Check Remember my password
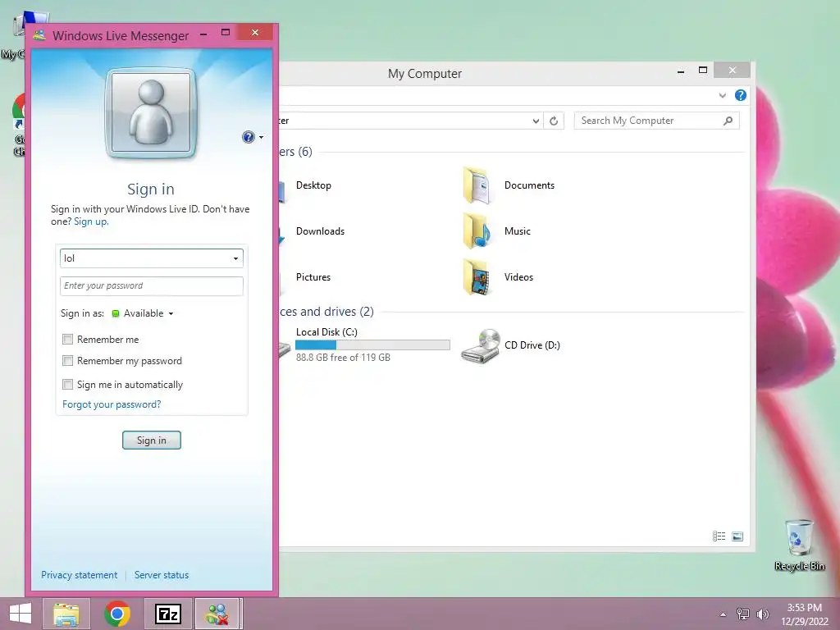Image resolution: width=840 pixels, height=630 pixels. click(x=67, y=361)
